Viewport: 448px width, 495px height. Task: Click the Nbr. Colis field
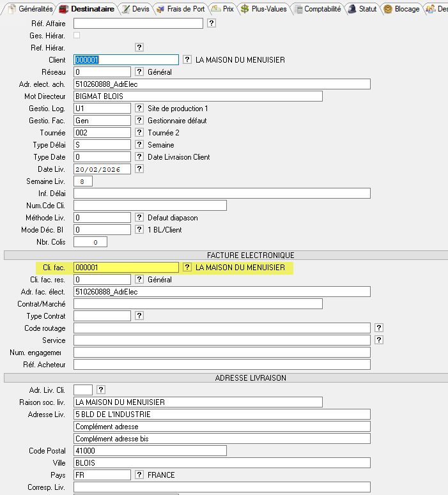pos(90,242)
